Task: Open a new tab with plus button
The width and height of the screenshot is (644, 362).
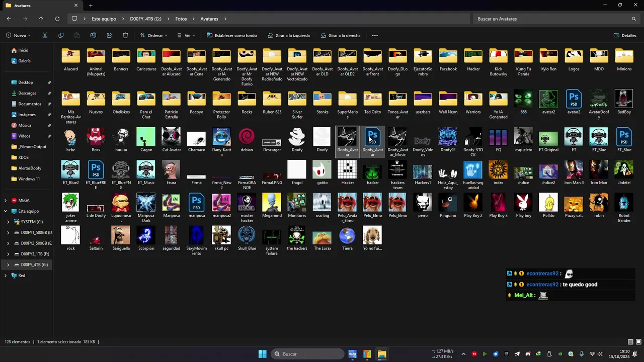Action: coord(91,6)
